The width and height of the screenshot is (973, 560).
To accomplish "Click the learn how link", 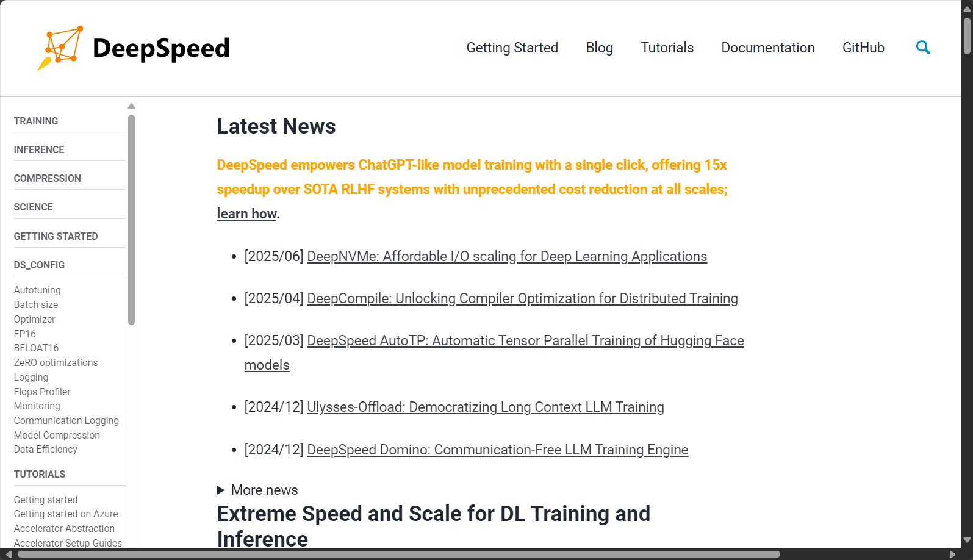I will [247, 214].
